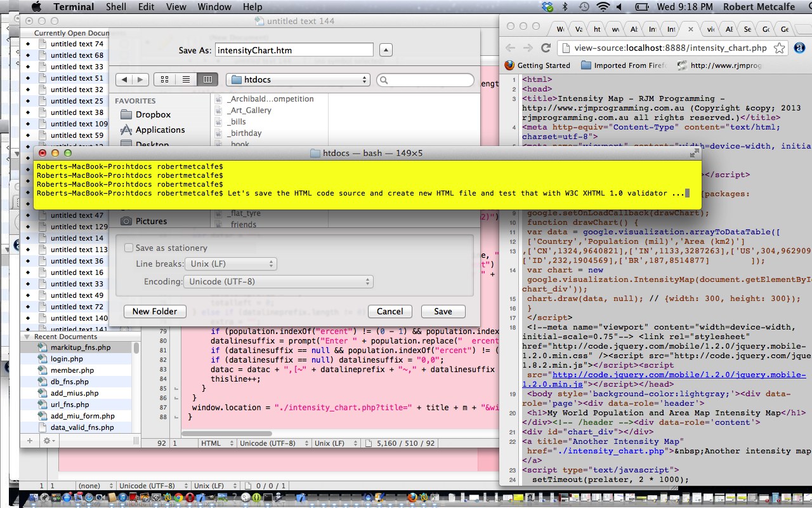Switch save dialog to icon view
The width and height of the screenshot is (812, 508).
165,79
